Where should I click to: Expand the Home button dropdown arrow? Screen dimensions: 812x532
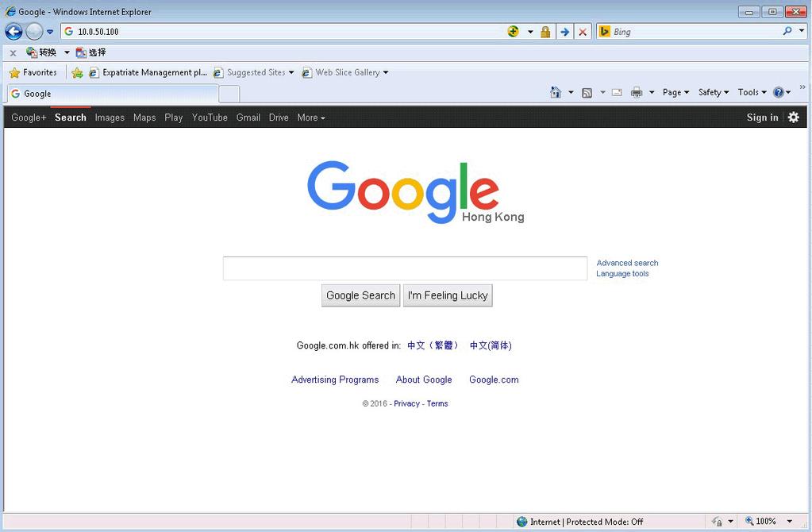coord(571,92)
